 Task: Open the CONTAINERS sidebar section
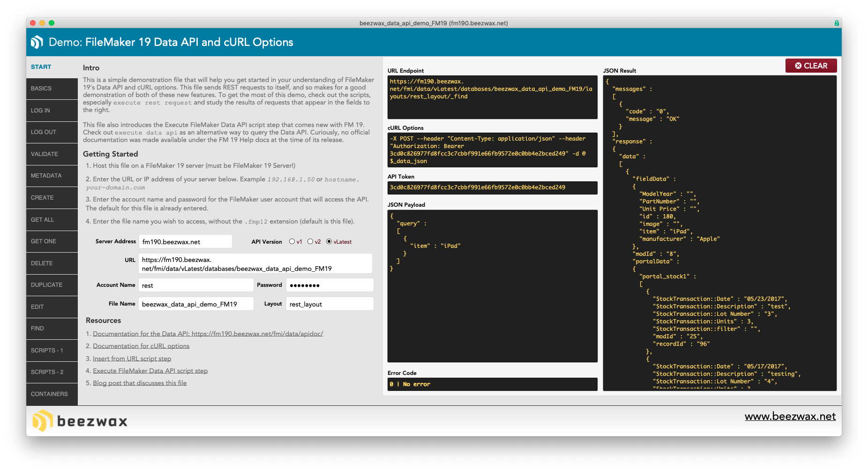coord(52,394)
